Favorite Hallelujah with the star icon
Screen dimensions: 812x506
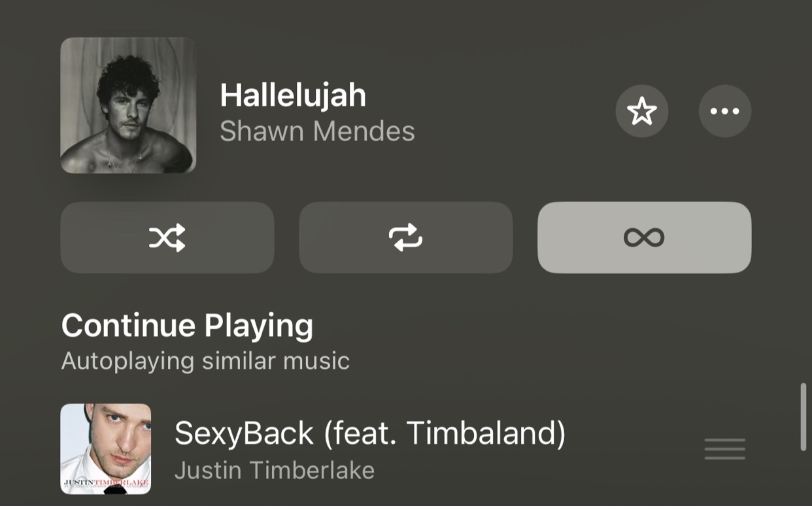(x=642, y=111)
